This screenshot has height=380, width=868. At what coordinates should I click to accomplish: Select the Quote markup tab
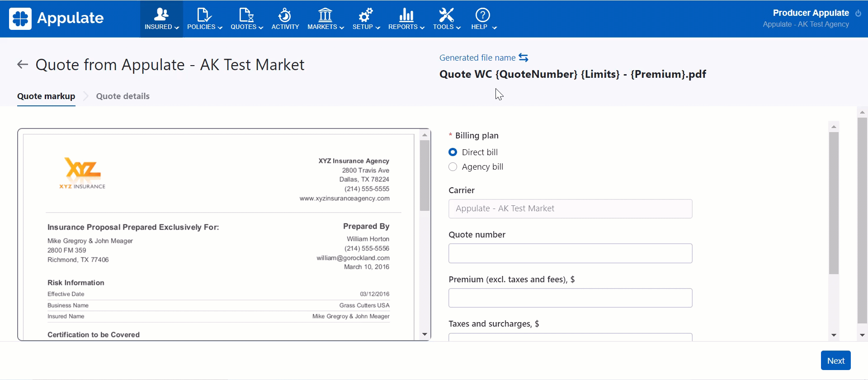pyautogui.click(x=46, y=96)
